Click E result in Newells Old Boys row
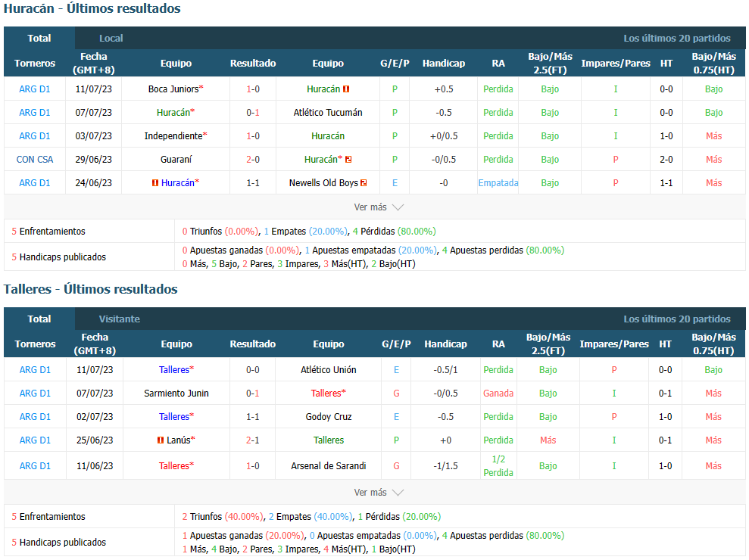 click(395, 183)
